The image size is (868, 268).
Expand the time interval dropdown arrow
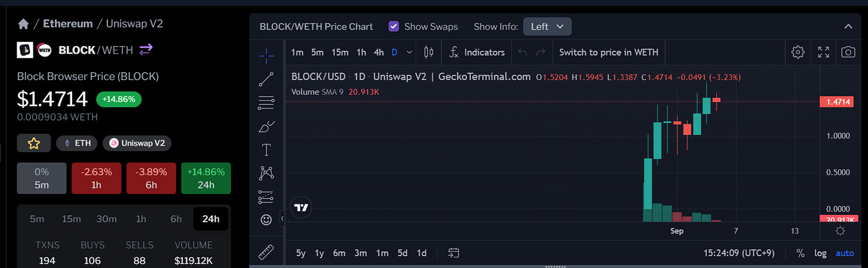point(409,53)
